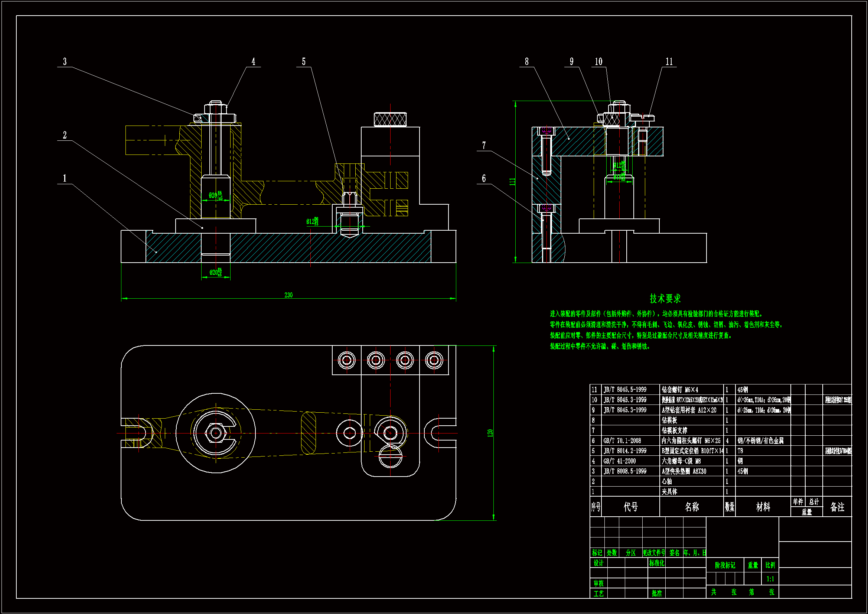
Task: Click the hex nut in the plan view
Action: [216, 433]
